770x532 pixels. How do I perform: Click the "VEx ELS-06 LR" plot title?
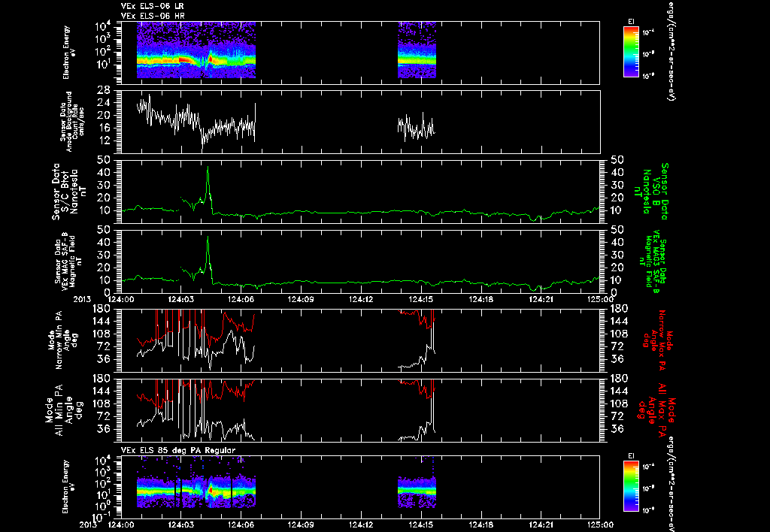pos(153,6)
